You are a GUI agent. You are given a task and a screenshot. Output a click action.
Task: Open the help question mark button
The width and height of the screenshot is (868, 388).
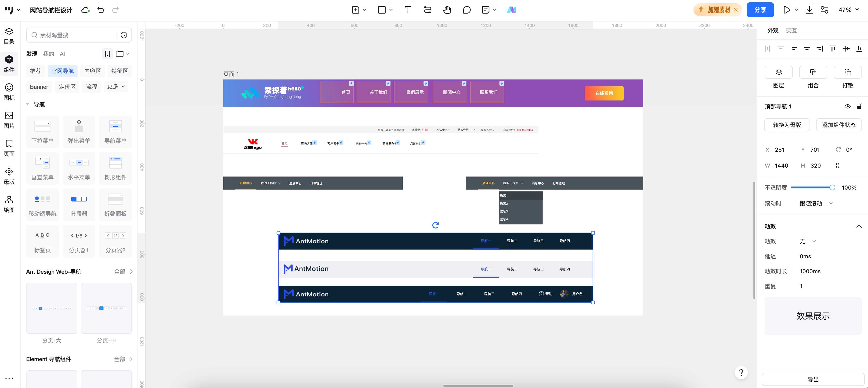pyautogui.click(x=741, y=373)
